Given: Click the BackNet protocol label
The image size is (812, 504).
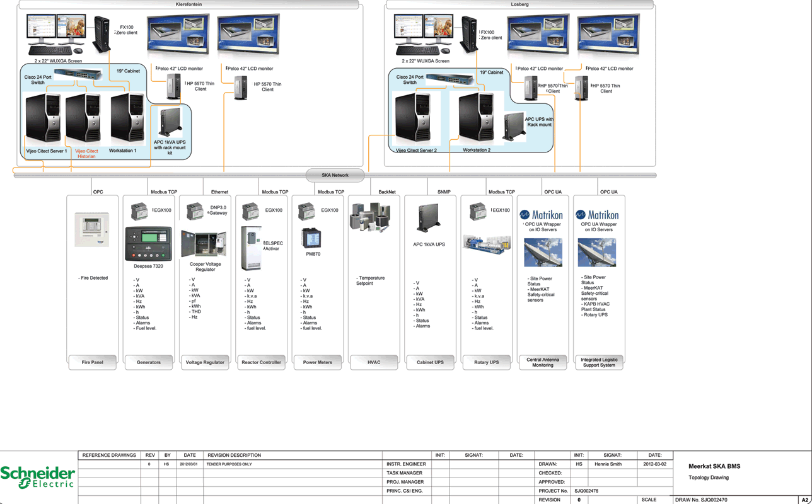Looking at the screenshot, I should [387, 192].
